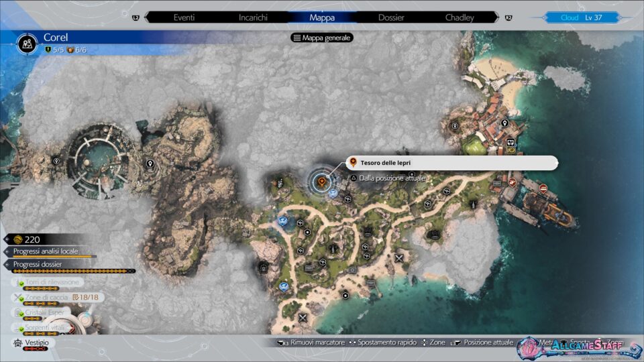Toggle Zone di caccia filter
644x362 pixels.
[57, 297]
